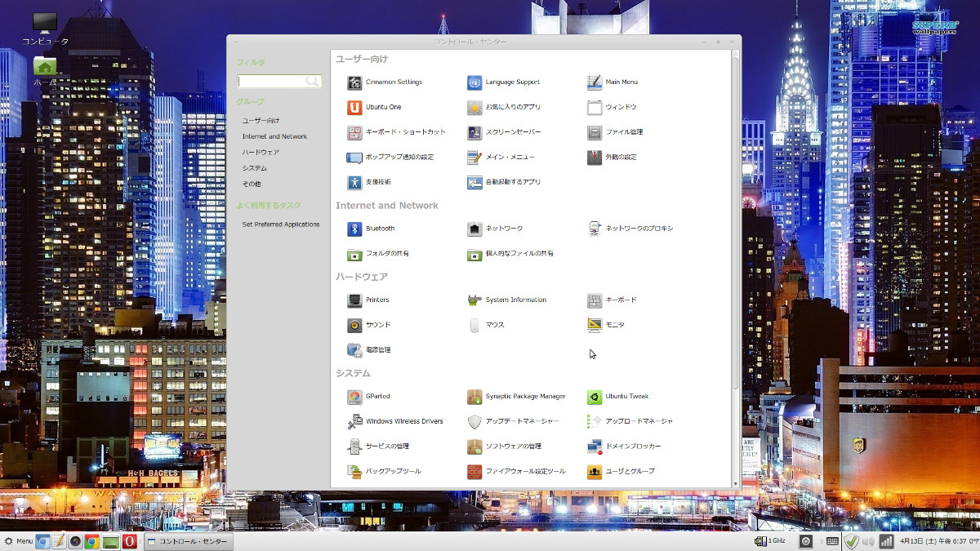Launch the Main Menu editor

pyautogui.click(x=612, y=82)
